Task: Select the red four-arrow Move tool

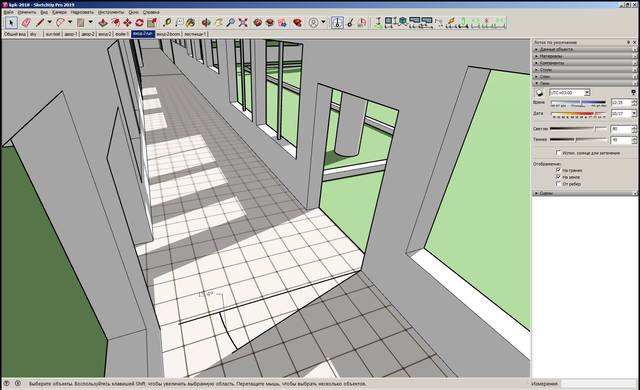Action: 127,22
